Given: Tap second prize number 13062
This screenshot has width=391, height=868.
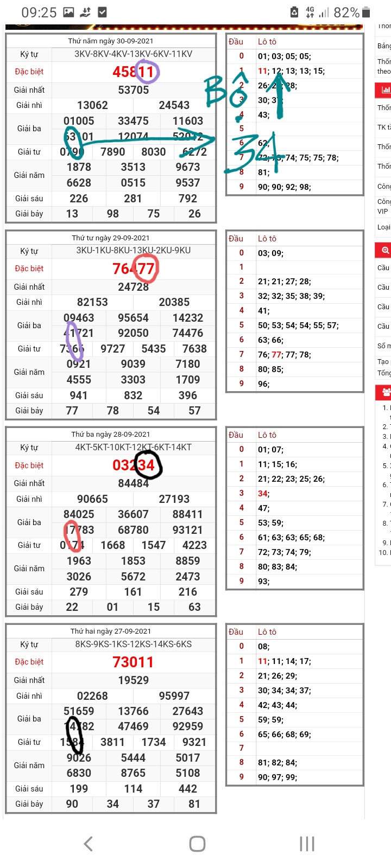Looking at the screenshot, I should click(x=92, y=105).
